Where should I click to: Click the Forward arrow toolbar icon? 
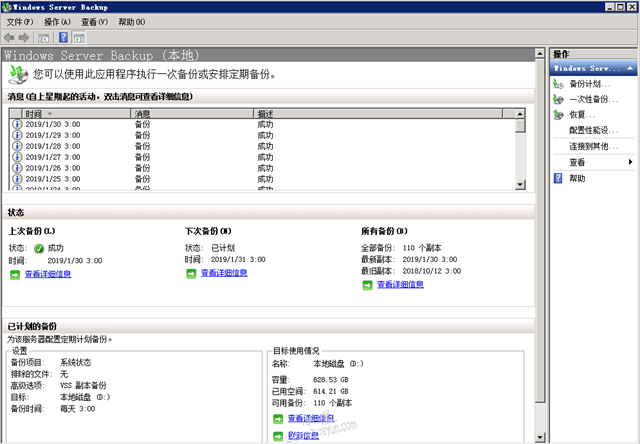[24, 38]
